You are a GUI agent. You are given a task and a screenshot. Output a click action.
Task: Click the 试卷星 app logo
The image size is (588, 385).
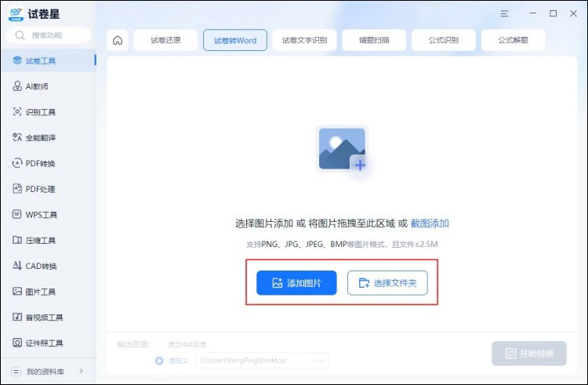16,14
